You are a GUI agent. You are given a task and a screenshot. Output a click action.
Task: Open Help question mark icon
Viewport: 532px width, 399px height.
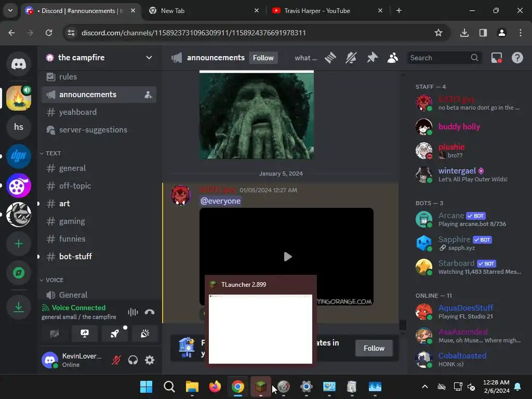[x=517, y=58]
